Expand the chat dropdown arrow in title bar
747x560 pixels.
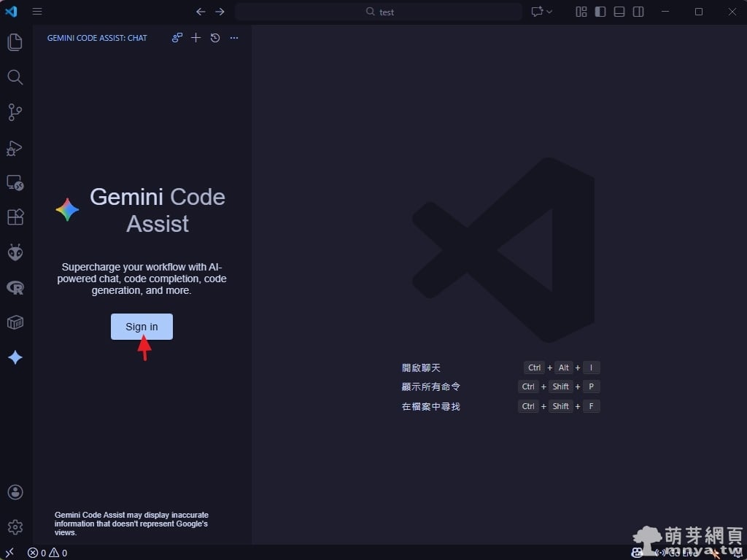pos(549,12)
